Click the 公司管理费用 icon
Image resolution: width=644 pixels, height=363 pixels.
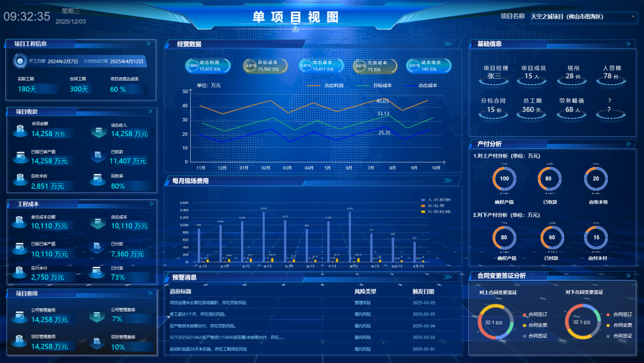click(19, 316)
